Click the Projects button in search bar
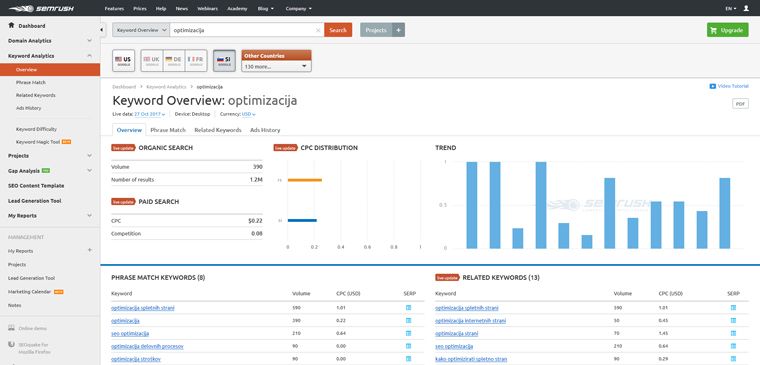This screenshot has height=365, width=760. coord(376,30)
